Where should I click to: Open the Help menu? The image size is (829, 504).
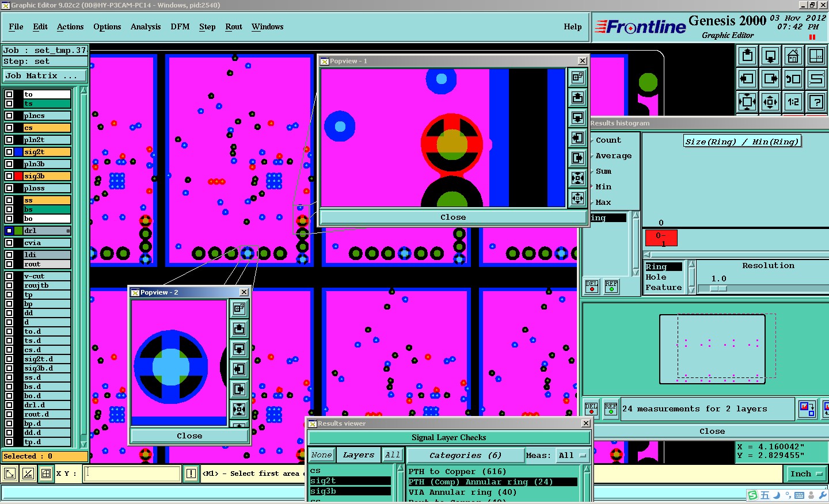pos(573,26)
